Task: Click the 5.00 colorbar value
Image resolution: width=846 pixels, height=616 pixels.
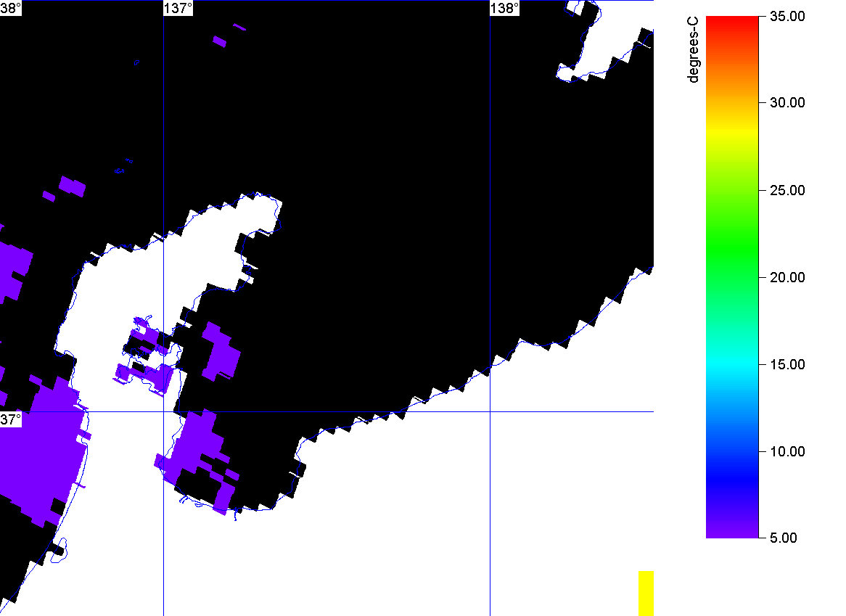Action: (x=784, y=538)
